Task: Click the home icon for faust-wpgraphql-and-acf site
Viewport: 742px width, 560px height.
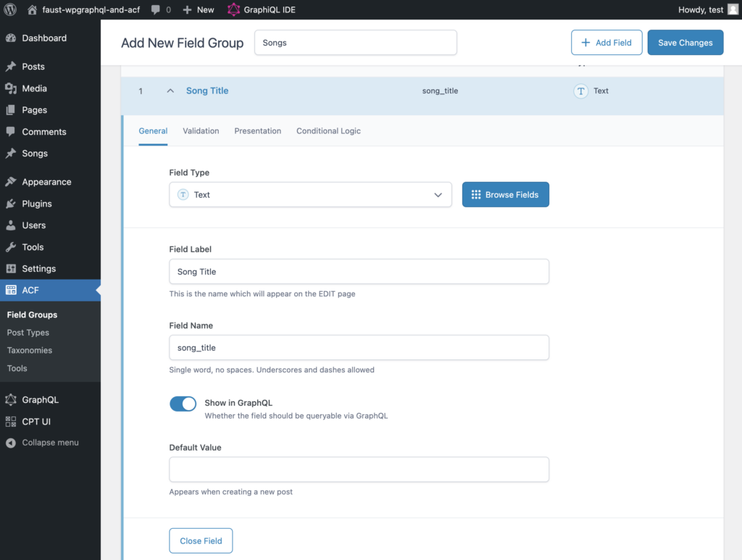Action: pyautogui.click(x=32, y=10)
